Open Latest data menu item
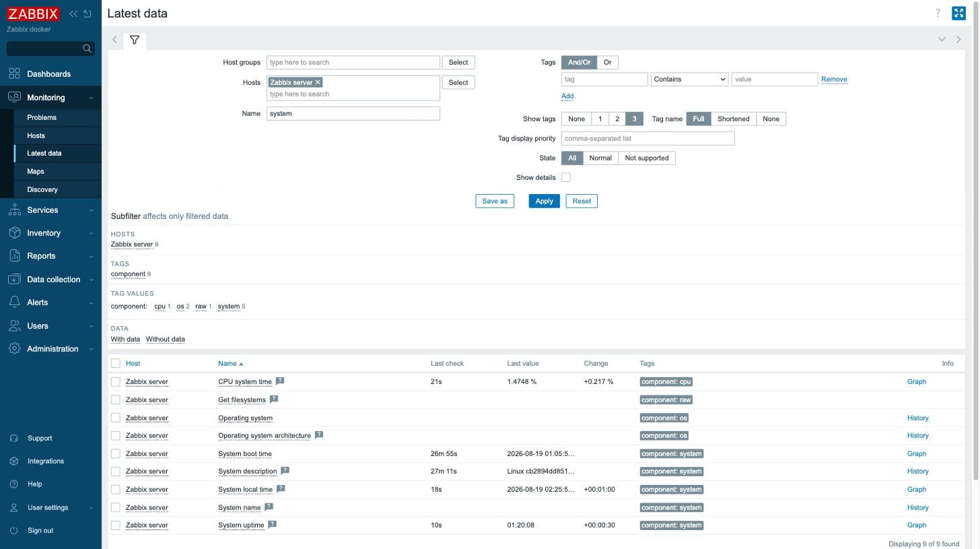 (44, 154)
